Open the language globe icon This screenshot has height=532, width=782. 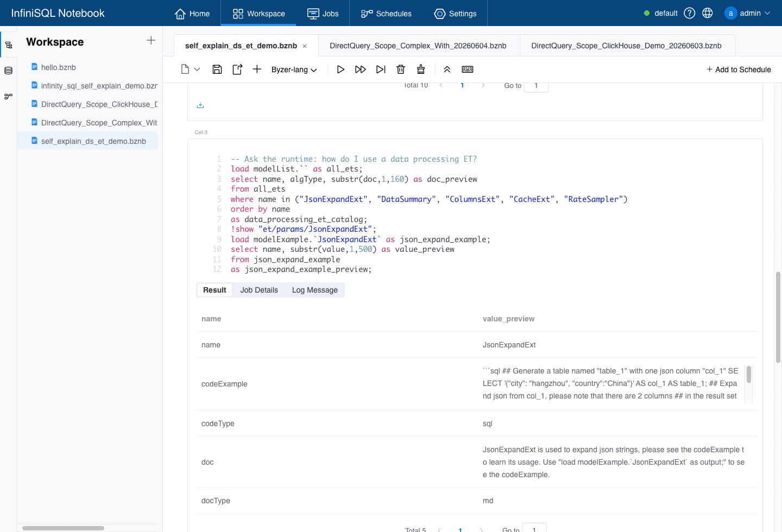pyautogui.click(x=708, y=13)
